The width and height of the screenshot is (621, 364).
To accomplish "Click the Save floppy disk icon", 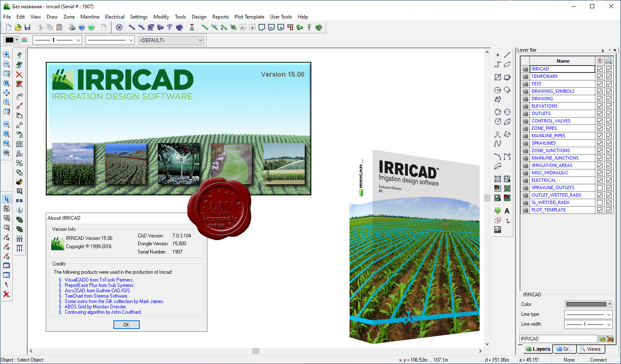I will (27, 27).
